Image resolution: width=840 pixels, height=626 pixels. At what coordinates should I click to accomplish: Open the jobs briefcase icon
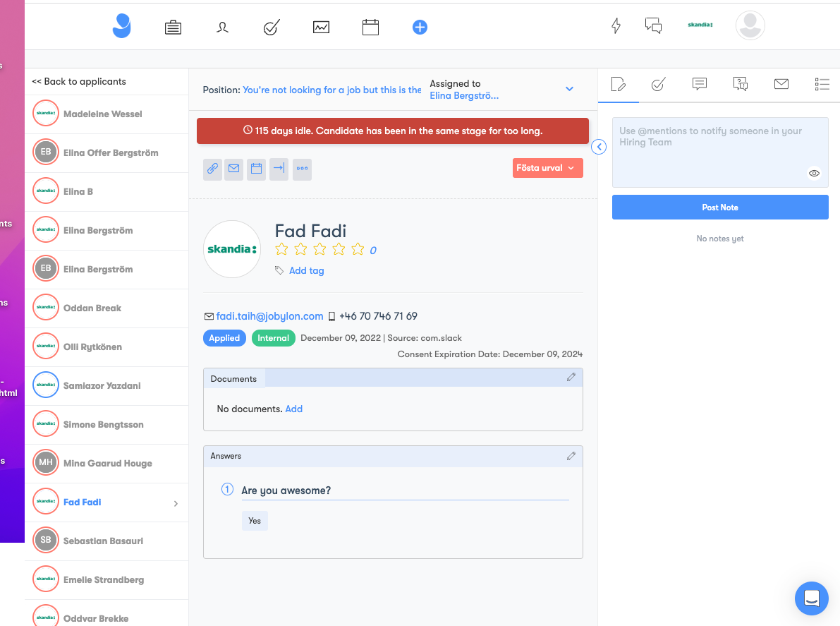[x=173, y=28]
